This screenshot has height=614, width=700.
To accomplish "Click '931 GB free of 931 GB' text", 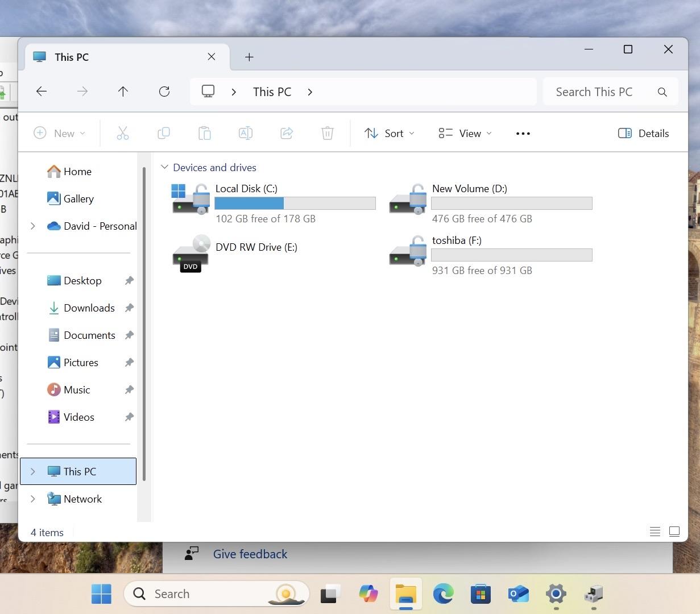I will pyautogui.click(x=482, y=270).
